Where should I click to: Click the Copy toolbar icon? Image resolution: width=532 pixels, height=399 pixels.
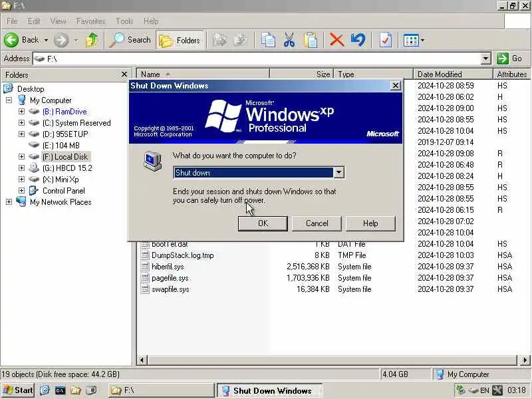coord(268,40)
